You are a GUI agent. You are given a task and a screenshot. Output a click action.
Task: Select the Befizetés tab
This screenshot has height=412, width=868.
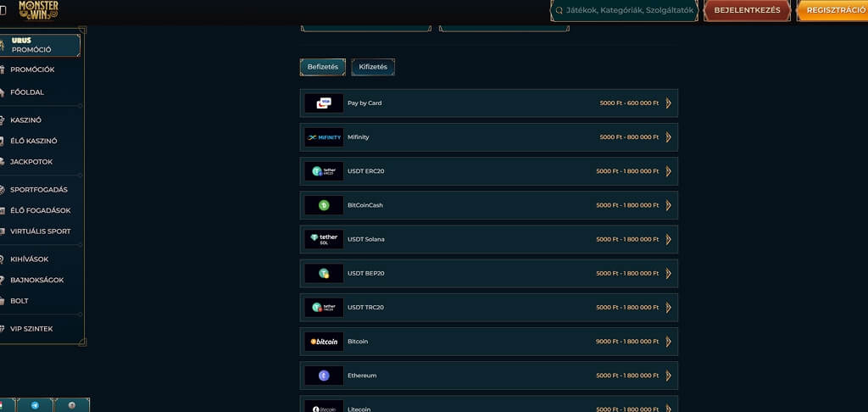coord(323,67)
